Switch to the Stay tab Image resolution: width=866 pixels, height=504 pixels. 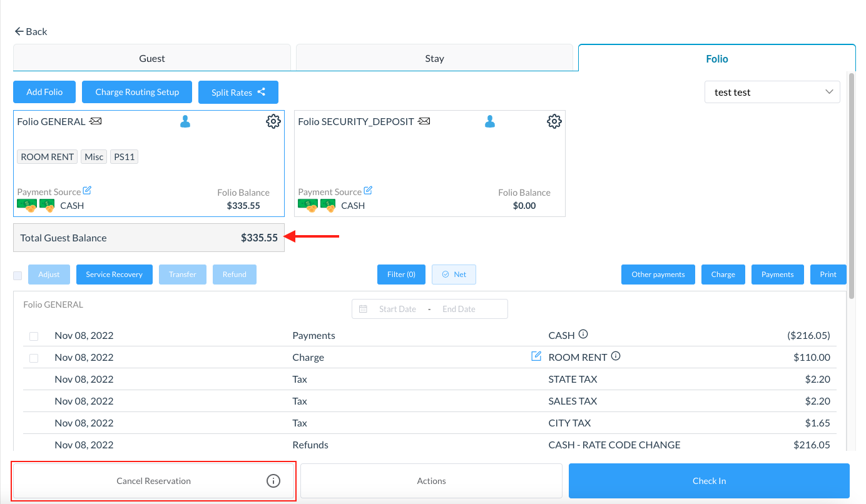(434, 58)
